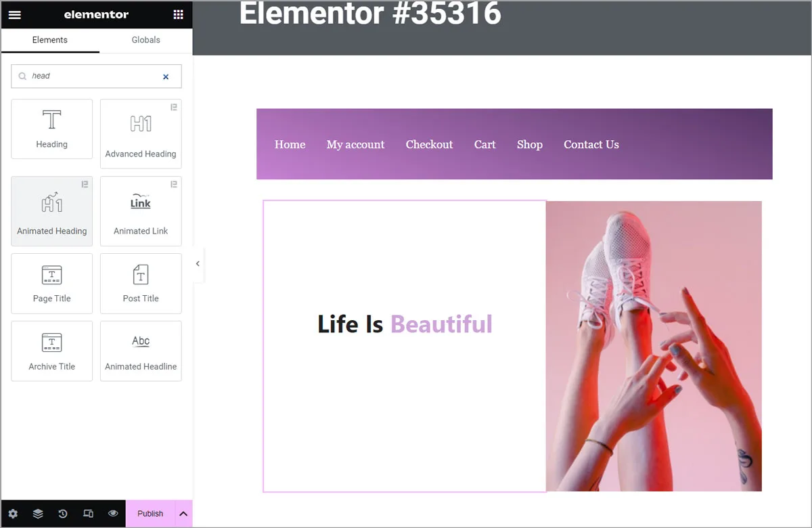The width and height of the screenshot is (812, 528).
Task: Open the Checkout menu link
Action: pos(429,144)
